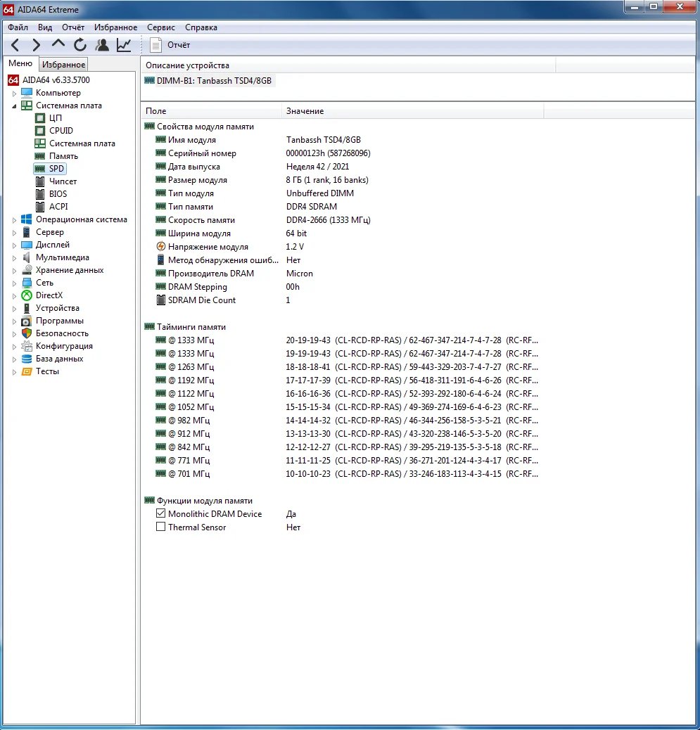Image resolution: width=700 pixels, height=730 pixels.
Task: Click the Сервер icon in the tree
Action: (x=27, y=232)
